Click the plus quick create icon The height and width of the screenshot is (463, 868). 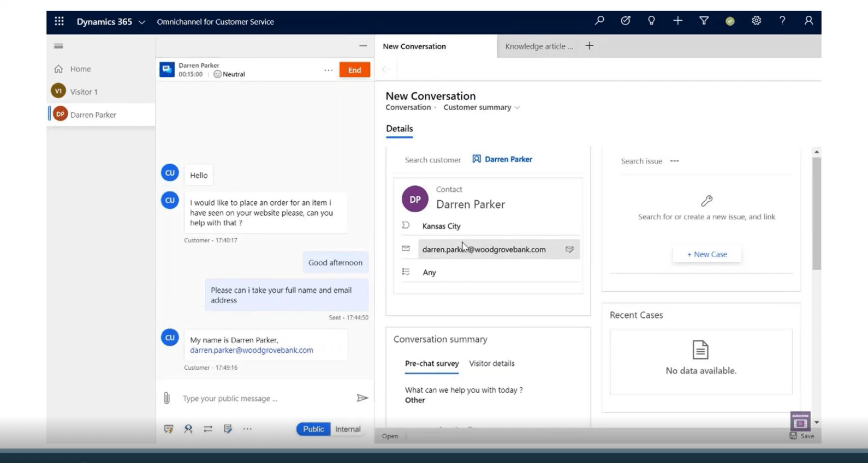click(x=677, y=21)
